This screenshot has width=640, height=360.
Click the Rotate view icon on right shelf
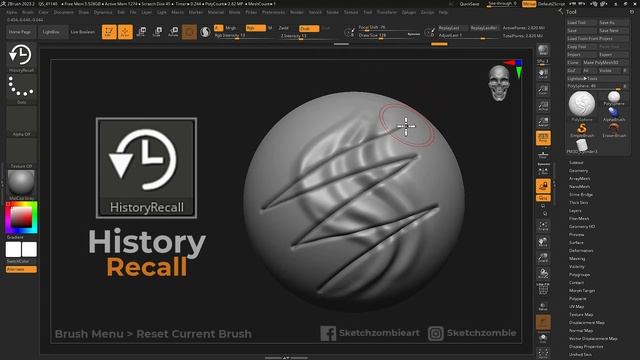tap(543, 273)
